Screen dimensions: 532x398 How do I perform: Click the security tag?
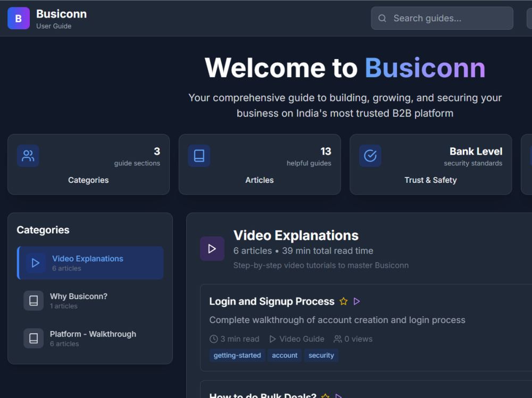point(321,355)
